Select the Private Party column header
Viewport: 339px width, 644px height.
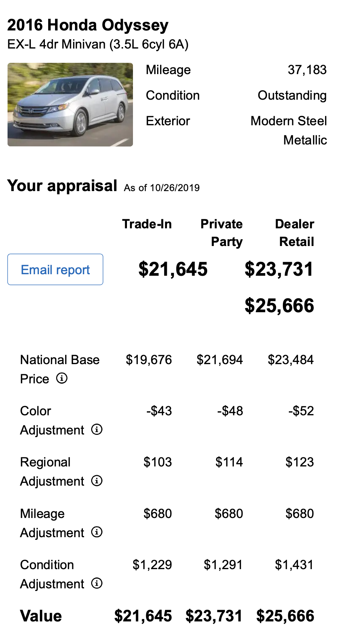click(221, 232)
